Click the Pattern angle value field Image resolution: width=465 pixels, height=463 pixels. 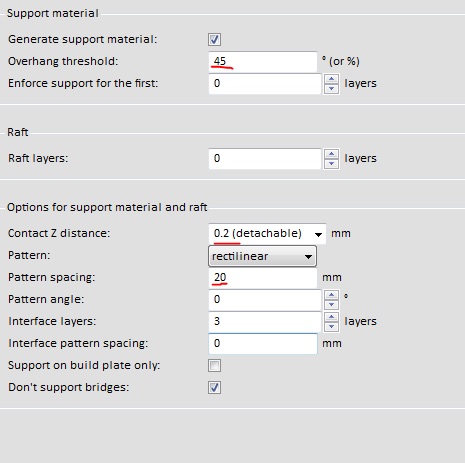point(265,300)
